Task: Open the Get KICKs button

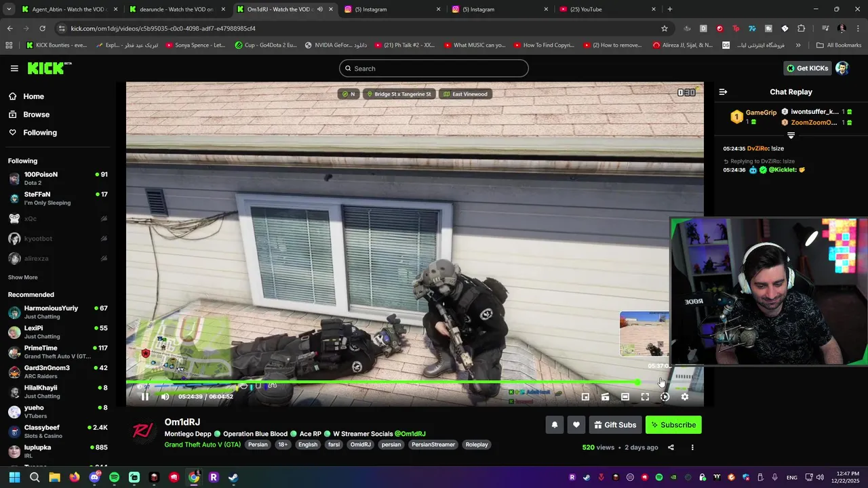Action: 807,68
